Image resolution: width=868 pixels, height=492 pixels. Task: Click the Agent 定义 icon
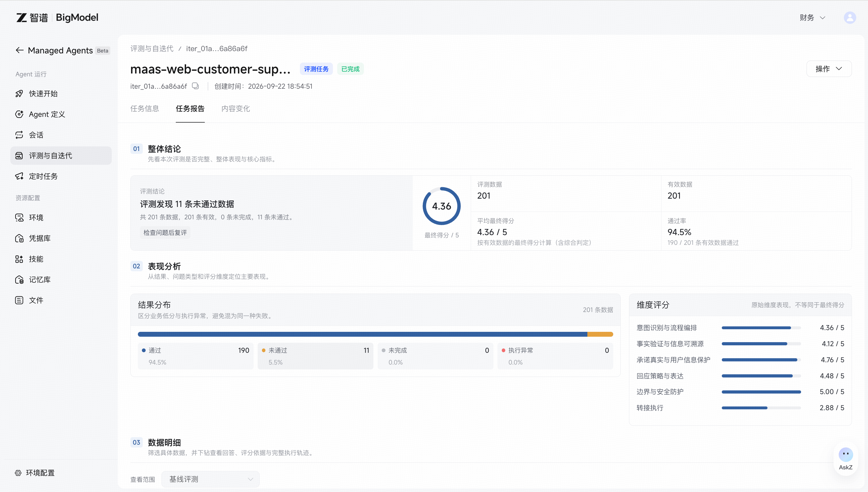click(19, 114)
